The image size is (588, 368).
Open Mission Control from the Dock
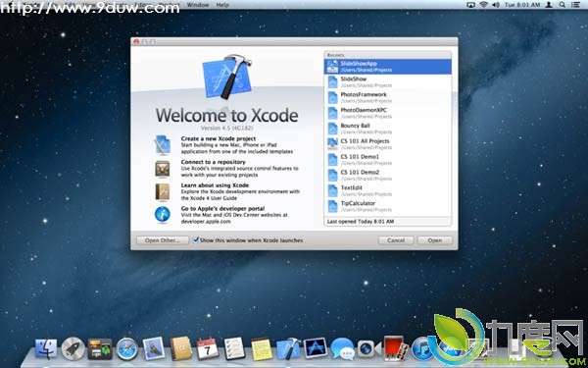[100, 349]
